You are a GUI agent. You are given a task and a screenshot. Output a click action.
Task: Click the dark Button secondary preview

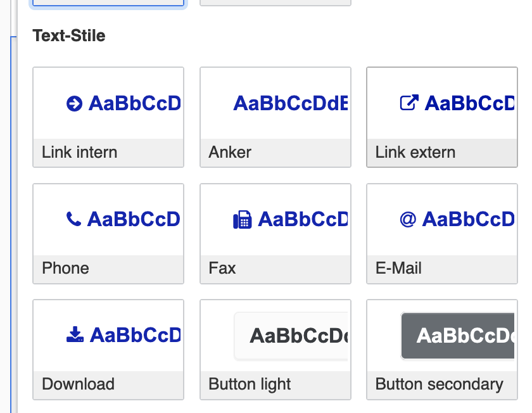[458, 336]
